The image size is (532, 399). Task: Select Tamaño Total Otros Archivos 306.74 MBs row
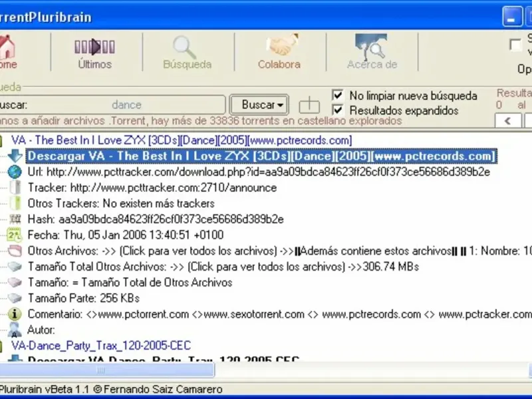click(x=223, y=267)
